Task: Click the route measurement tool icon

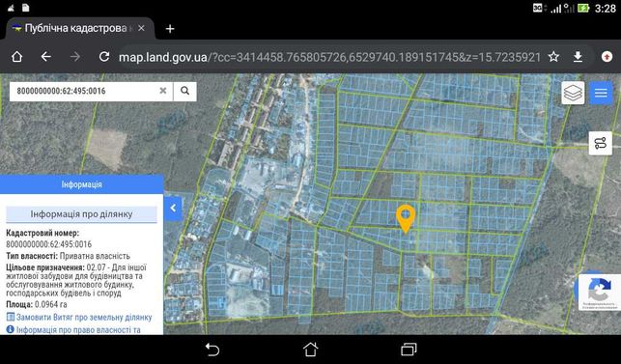Action: point(601,143)
